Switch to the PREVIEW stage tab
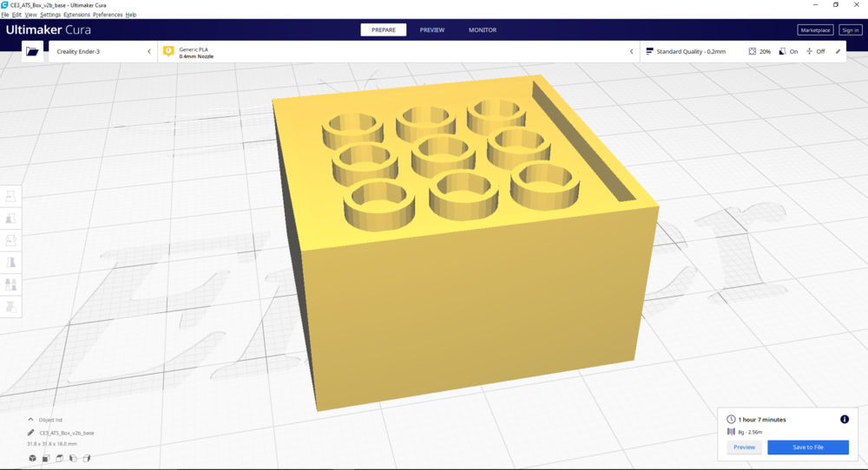This screenshot has height=470, width=868. tap(431, 29)
